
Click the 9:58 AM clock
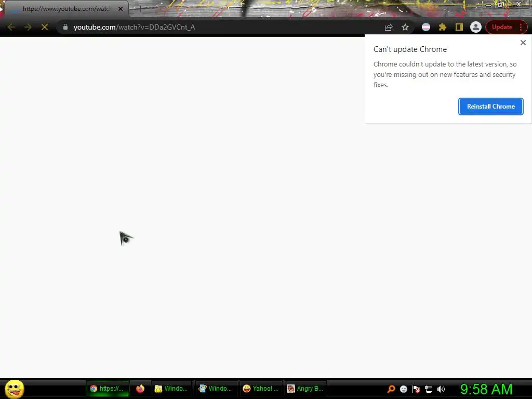486,389
